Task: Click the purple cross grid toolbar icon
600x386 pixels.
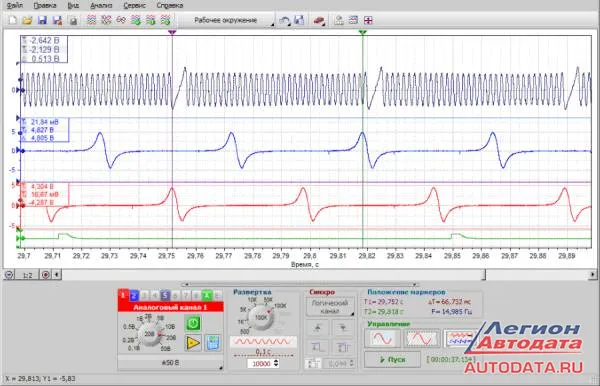Action: click(x=368, y=20)
